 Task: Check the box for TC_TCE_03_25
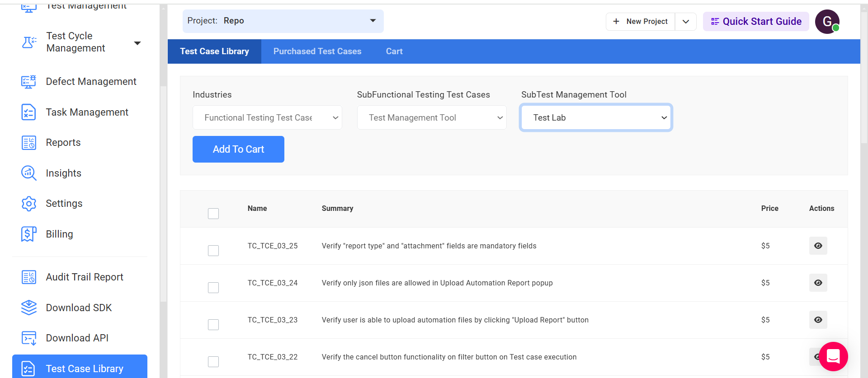click(x=213, y=251)
